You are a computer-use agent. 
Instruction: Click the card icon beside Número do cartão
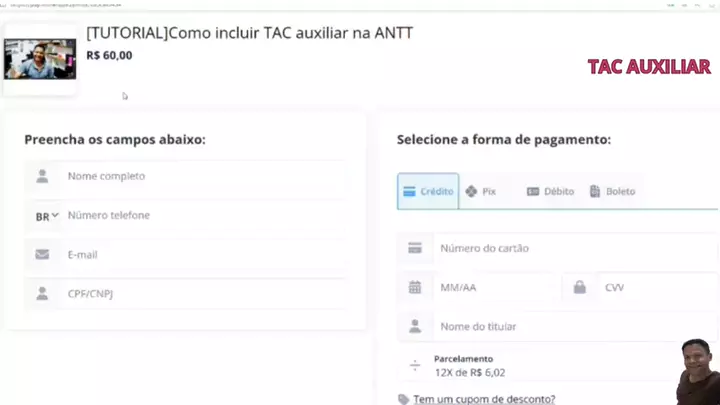(415, 248)
